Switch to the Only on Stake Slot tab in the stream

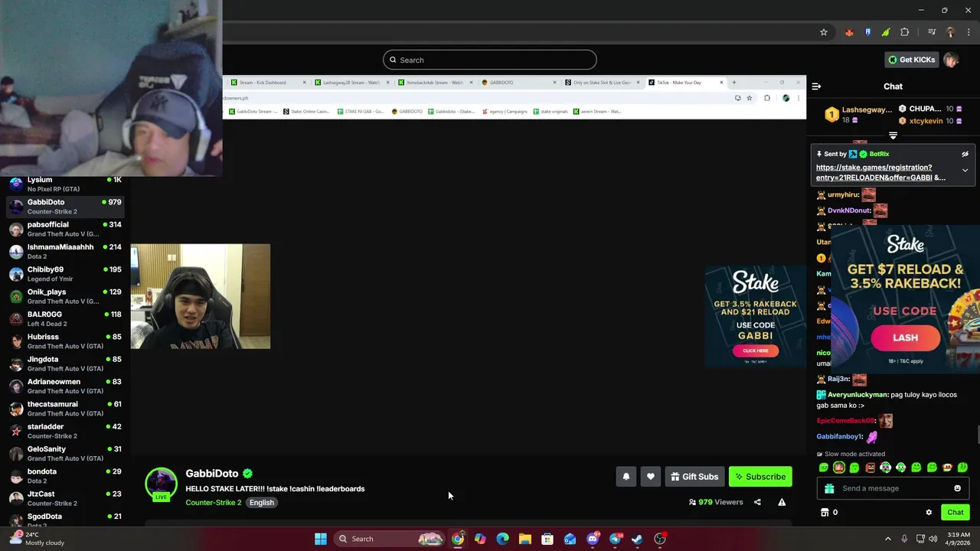603,83
